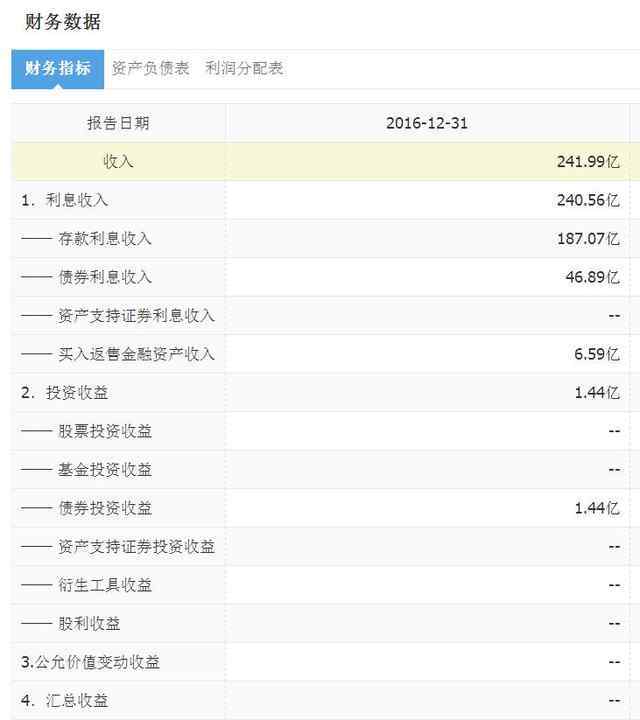
Task: Select the 存款利息收入 row label
Action: coord(105,239)
